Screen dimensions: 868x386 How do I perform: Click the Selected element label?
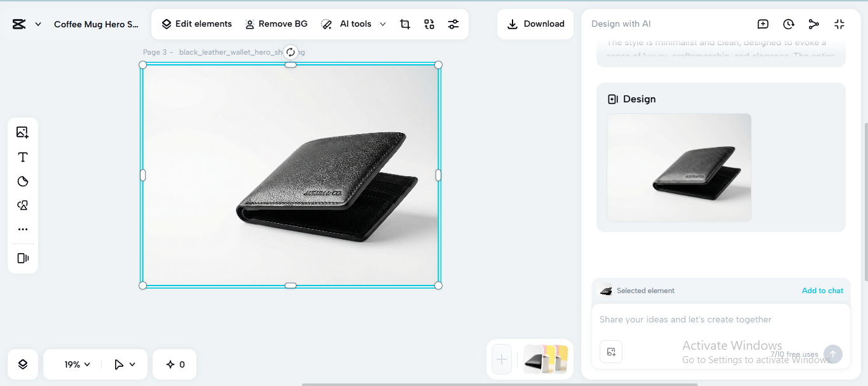tap(645, 291)
